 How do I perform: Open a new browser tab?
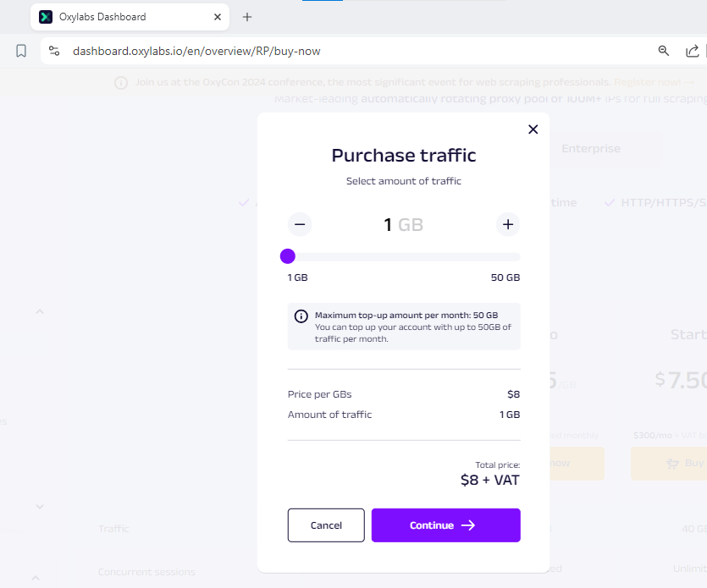[247, 17]
